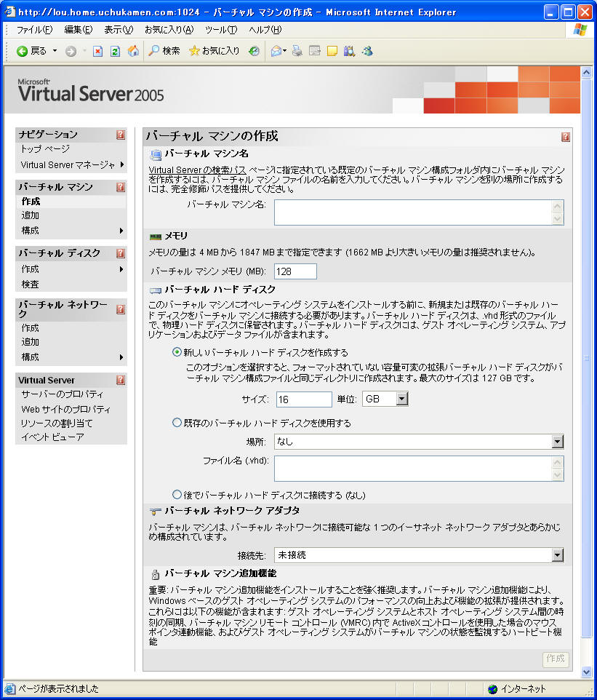Open the ファイル(F) menu
Screen dimensions: 597x700
coord(34,29)
